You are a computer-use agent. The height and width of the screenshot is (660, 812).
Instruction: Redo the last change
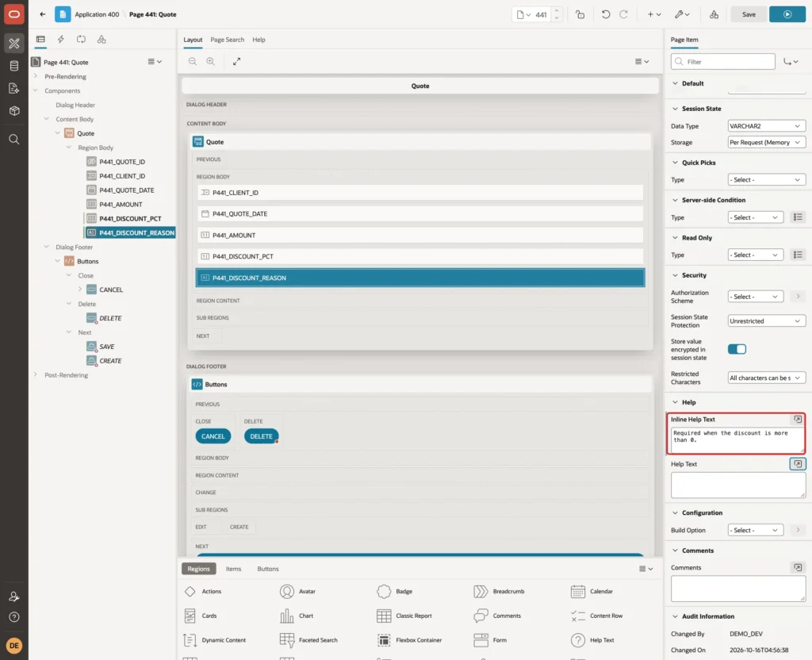point(623,14)
